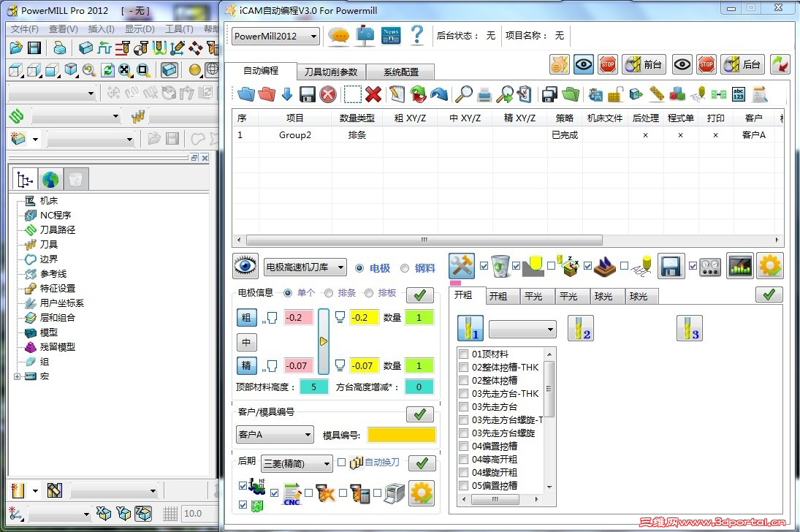Expand the 宏 tree node in PowerMILL
The height and width of the screenshot is (532, 800).
tap(18, 376)
